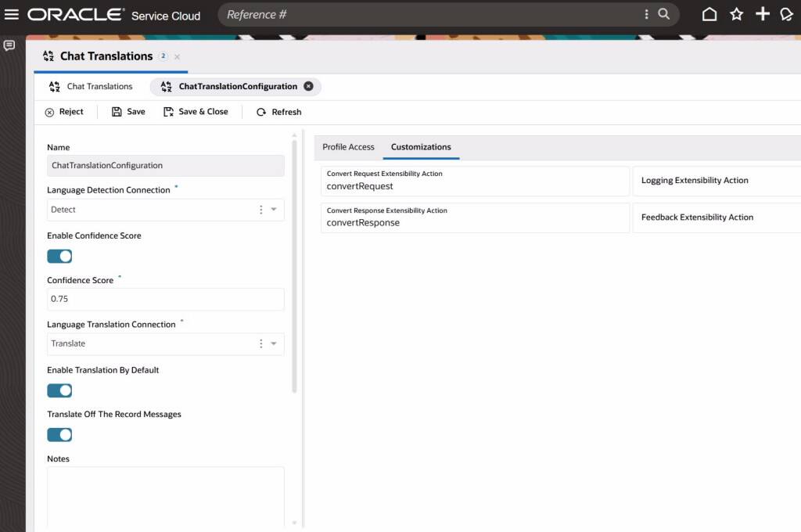The height and width of the screenshot is (532, 801).
Task: Switch to the Profile Access tab
Action: (348, 147)
